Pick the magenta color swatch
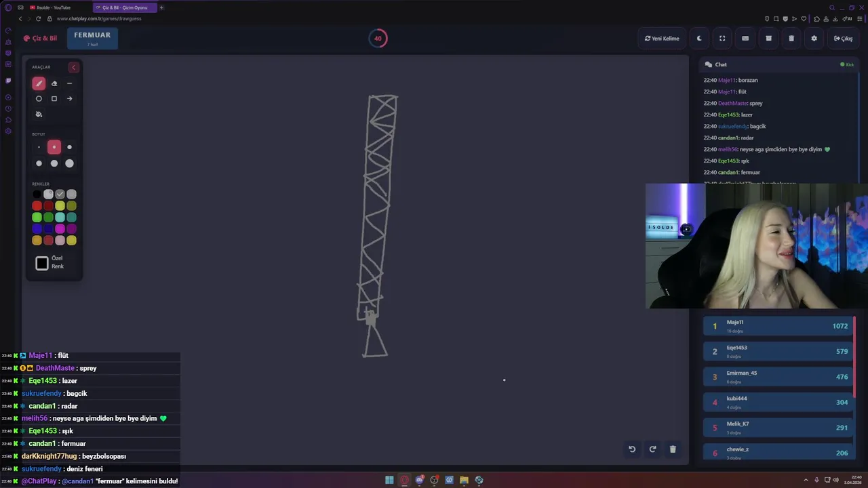This screenshot has height=488, width=868. 60,229
